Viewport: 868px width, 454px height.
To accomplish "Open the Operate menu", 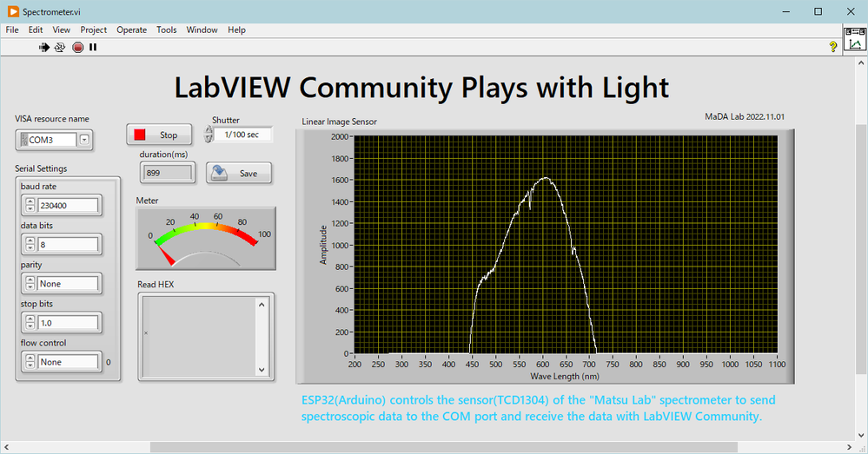I will (132, 30).
